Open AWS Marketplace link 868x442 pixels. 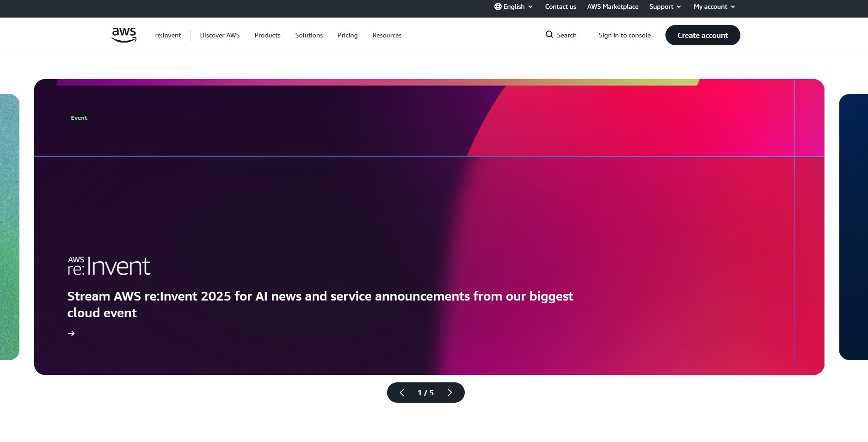pos(613,6)
